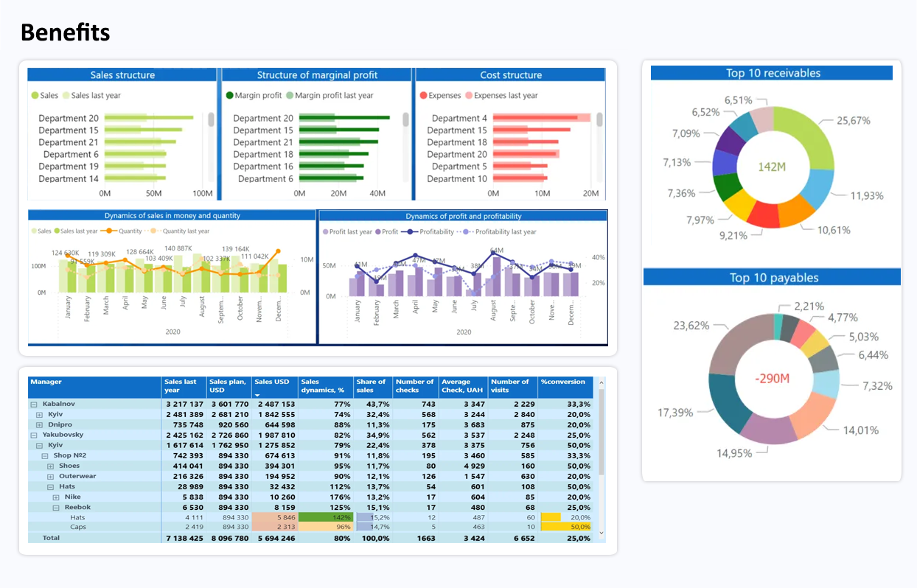This screenshot has width=917, height=588.
Task: Click the Sales legend marker in Sales structure
Action: [35, 96]
